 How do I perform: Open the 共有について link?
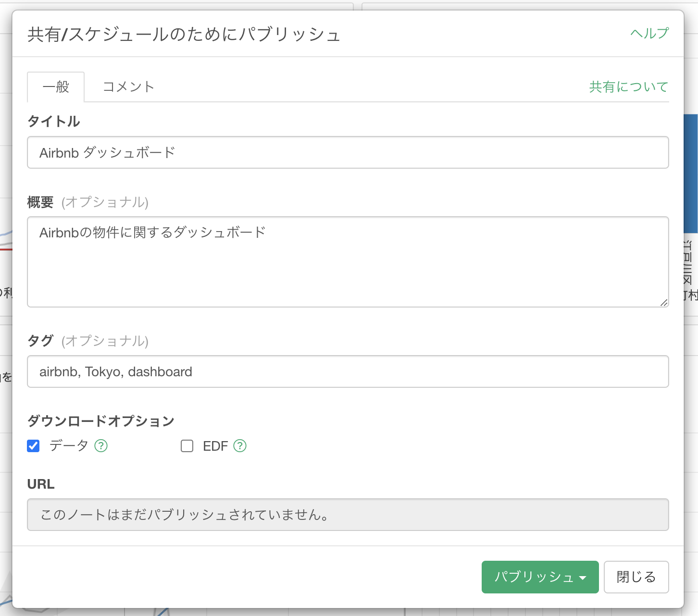tap(629, 87)
